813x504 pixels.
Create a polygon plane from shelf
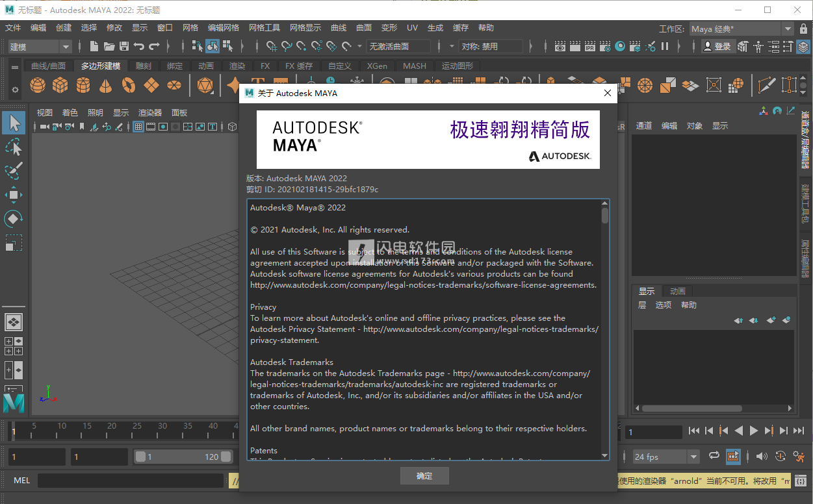(151, 85)
